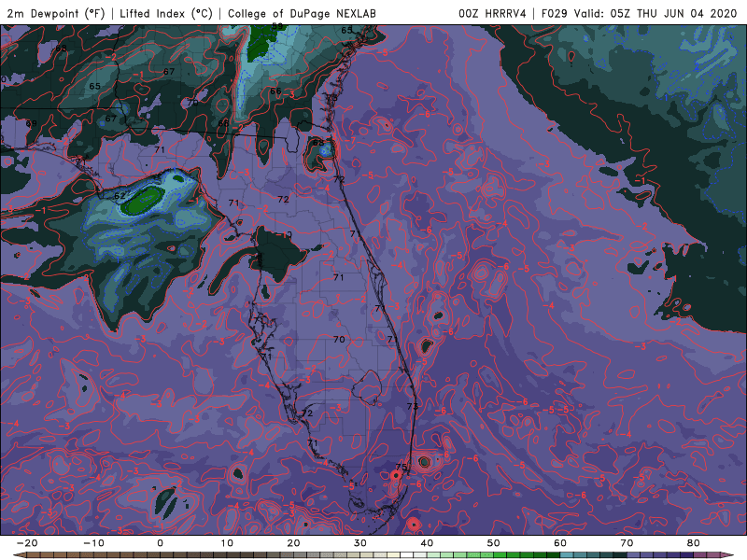Click the 'College of DuPage NEXLAB' label
747x560 pixels.
[302, 13]
